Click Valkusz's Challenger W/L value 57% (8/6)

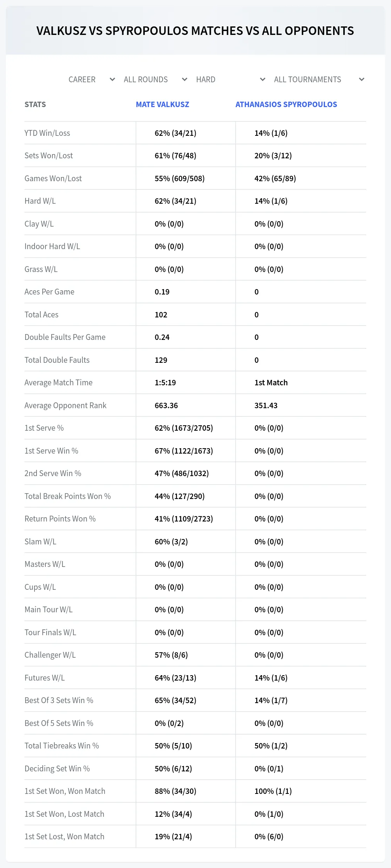tap(171, 655)
